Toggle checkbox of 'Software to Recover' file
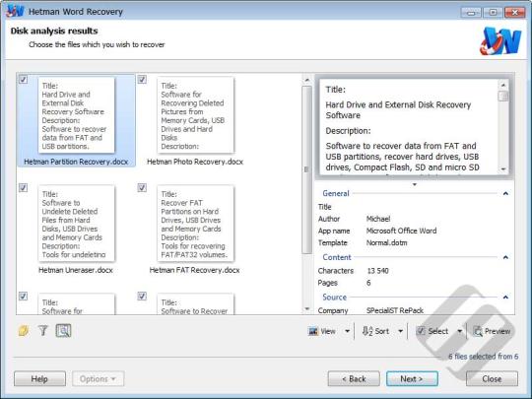 point(142,296)
